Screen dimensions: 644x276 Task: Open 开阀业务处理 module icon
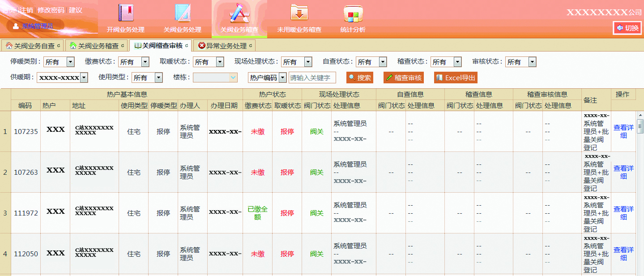(x=126, y=13)
